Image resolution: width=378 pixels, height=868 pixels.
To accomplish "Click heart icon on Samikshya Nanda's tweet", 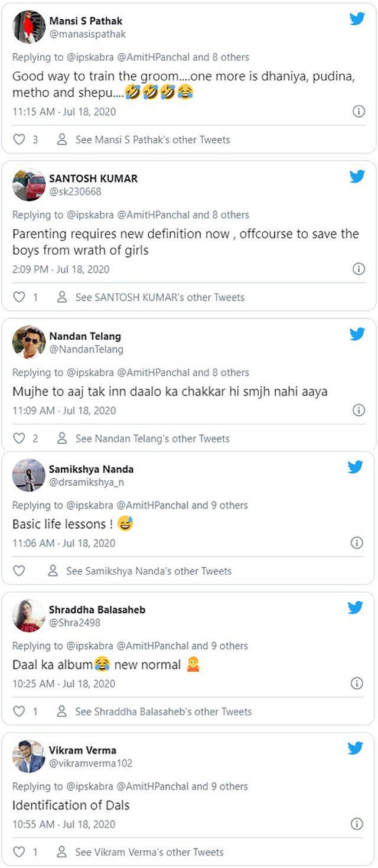I will click(19, 571).
